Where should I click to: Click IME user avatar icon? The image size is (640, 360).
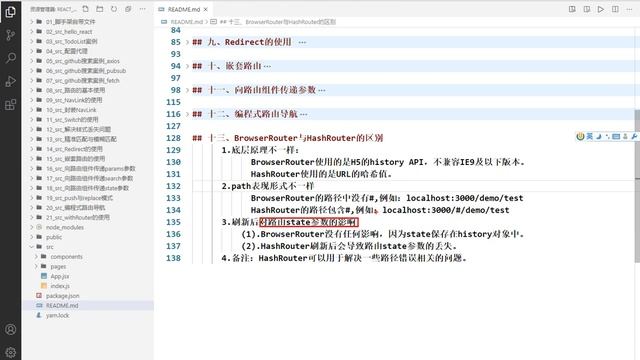click(625, 136)
